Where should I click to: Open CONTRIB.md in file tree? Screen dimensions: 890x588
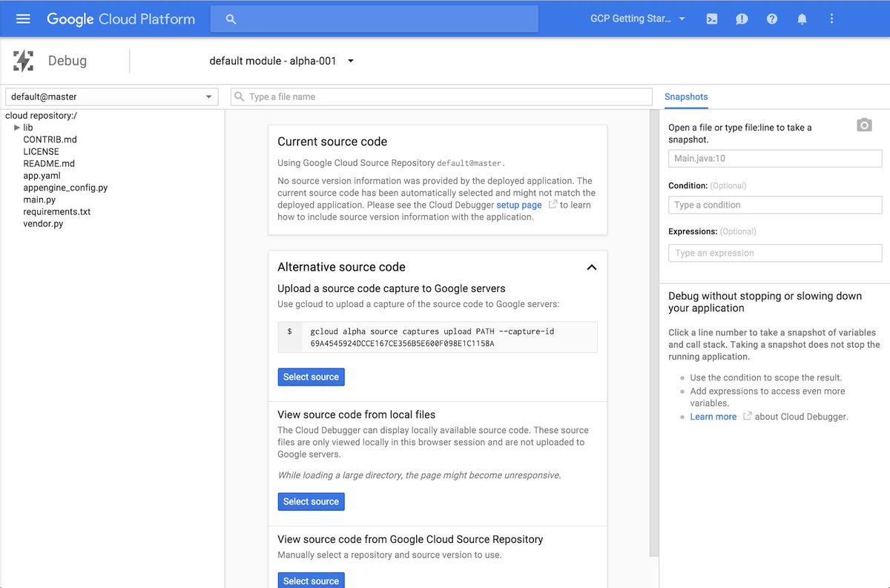[x=50, y=139]
